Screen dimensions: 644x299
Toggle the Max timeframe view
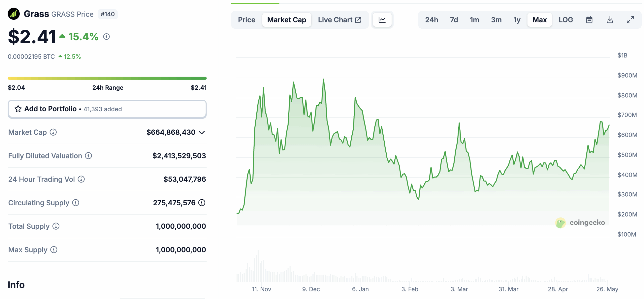pyautogui.click(x=539, y=20)
